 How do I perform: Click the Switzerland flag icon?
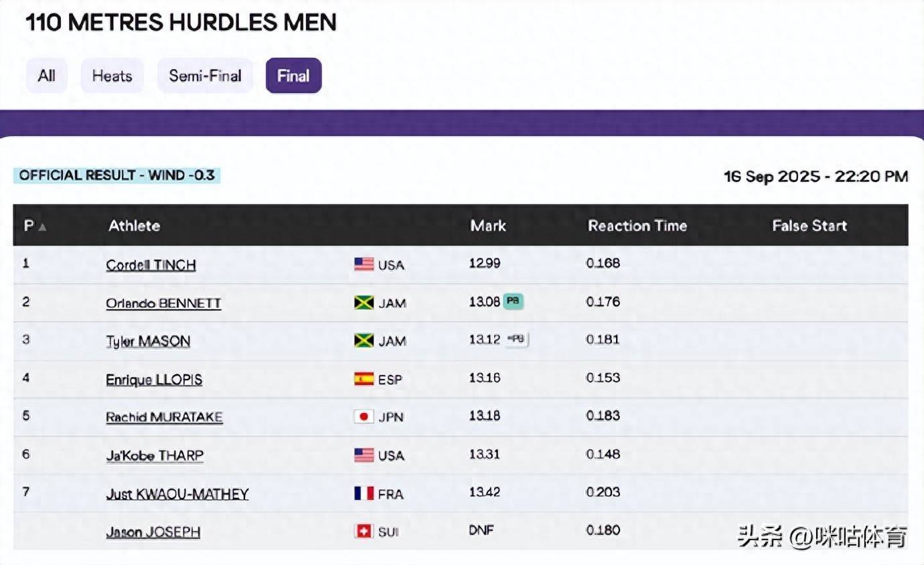click(x=364, y=532)
